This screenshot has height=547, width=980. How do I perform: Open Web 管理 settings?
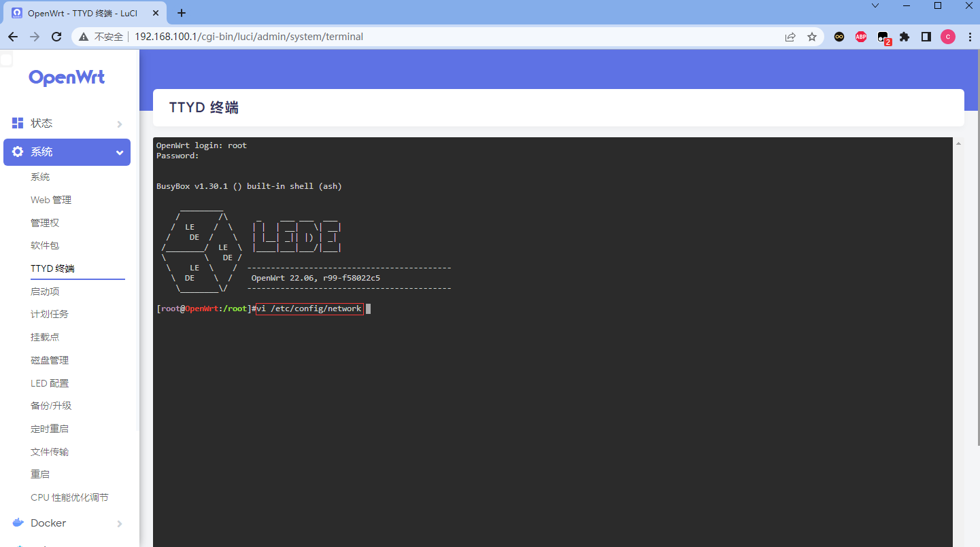(x=51, y=200)
